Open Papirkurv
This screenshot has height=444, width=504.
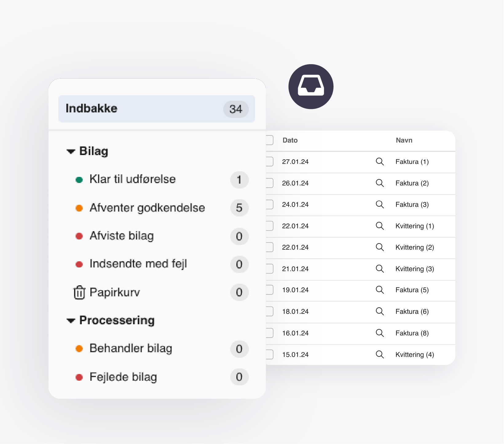pos(115,292)
